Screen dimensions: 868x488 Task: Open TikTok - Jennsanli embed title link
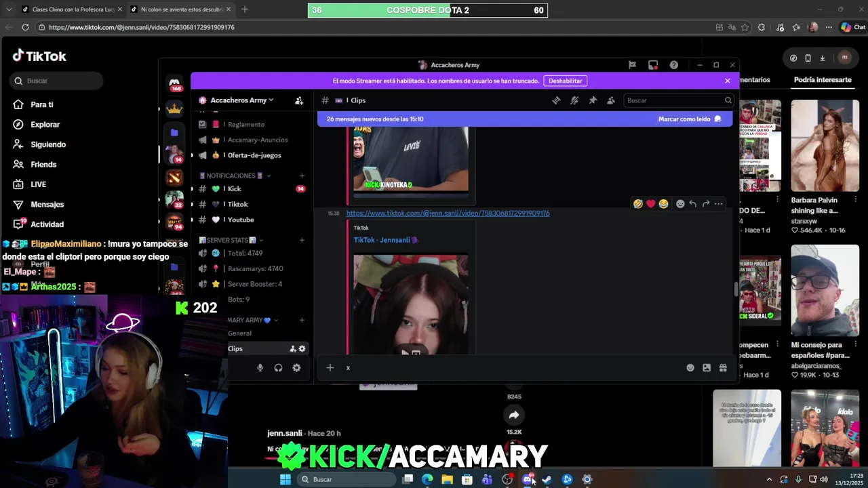pos(385,240)
